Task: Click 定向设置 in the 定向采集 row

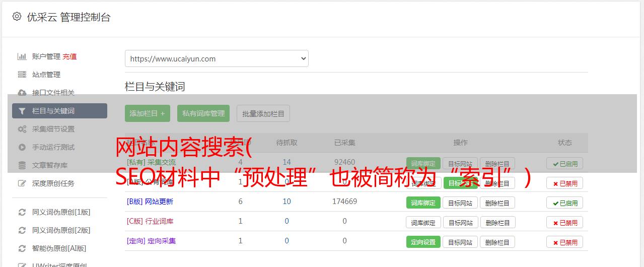Action: click(423, 242)
